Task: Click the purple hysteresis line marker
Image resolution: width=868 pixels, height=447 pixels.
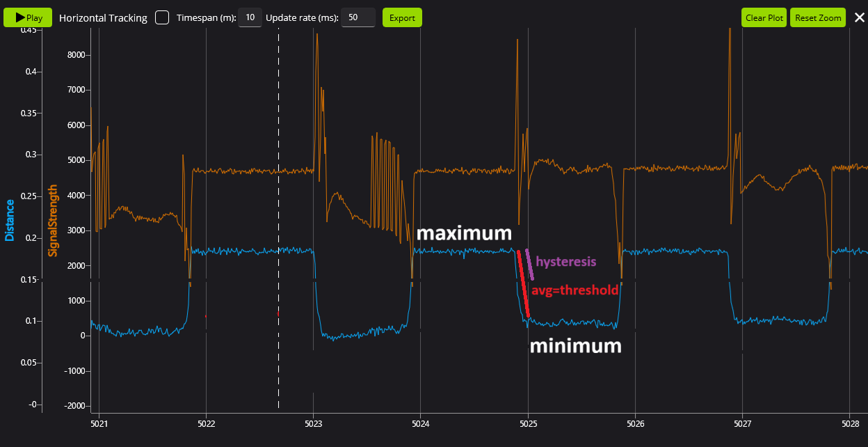Action: point(529,265)
